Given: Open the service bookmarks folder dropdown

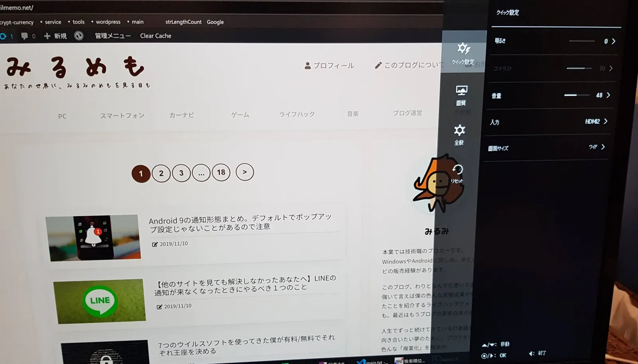Looking at the screenshot, I should coord(51,22).
